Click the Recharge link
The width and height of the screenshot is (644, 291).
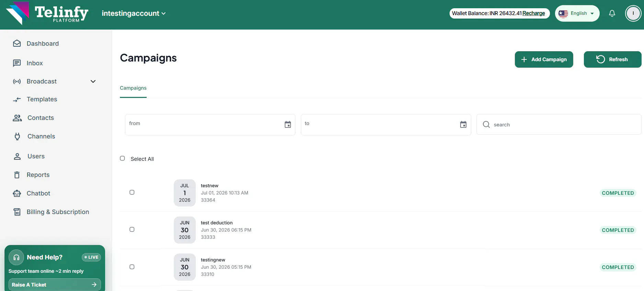coord(533,13)
